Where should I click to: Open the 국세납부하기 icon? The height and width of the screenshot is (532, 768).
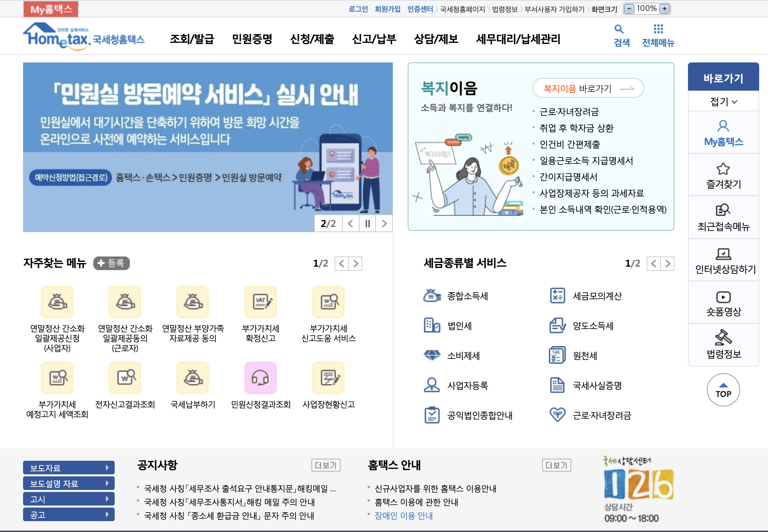(x=193, y=378)
